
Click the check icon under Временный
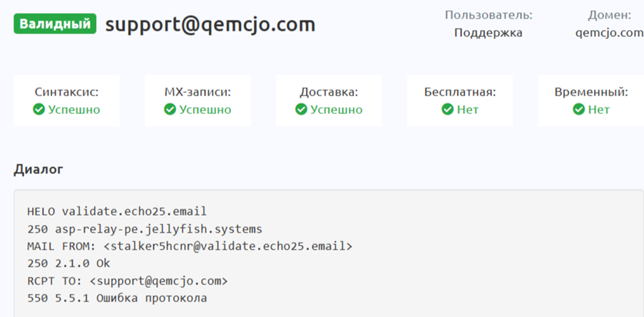click(x=578, y=110)
